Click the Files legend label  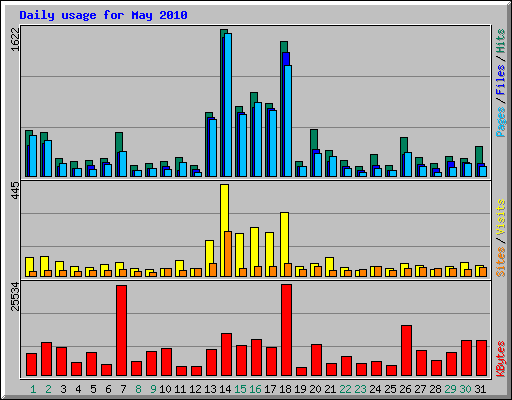point(500,80)
